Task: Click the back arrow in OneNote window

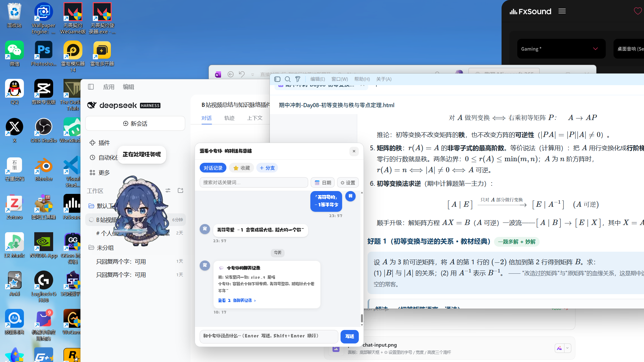Action: pos(230,74)
